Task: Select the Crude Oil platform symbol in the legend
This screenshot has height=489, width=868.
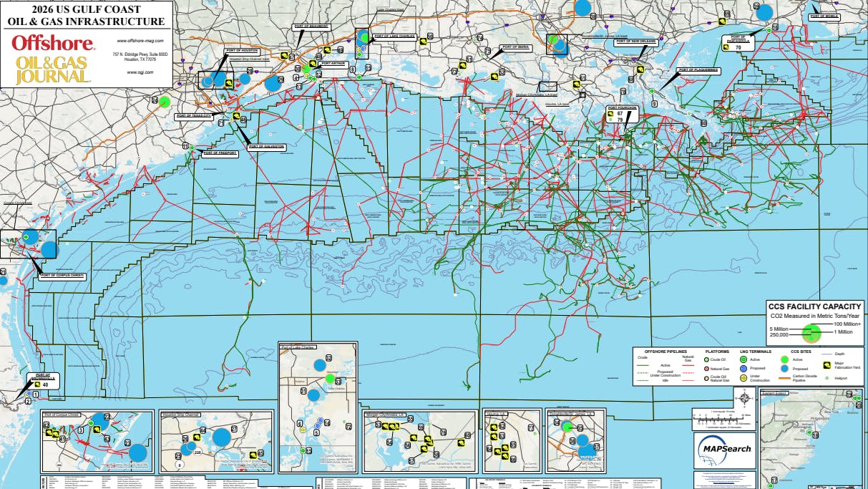Action: pyautogui.click(x=706, y=359)
